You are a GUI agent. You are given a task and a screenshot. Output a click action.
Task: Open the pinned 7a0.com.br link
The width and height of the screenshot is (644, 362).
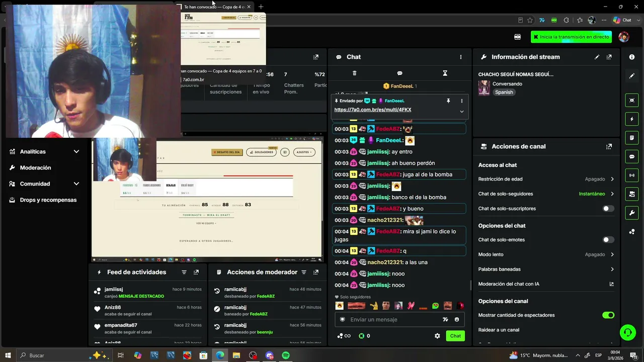coord(373,110)
